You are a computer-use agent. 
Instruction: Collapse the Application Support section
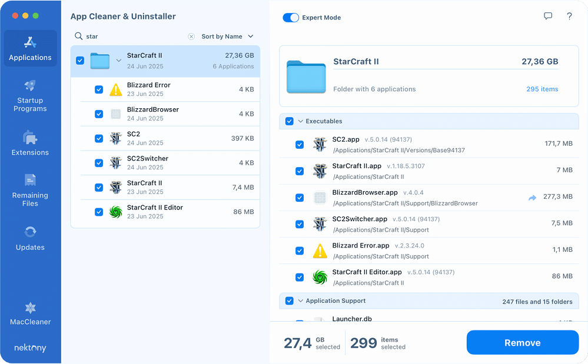point(300,300)
